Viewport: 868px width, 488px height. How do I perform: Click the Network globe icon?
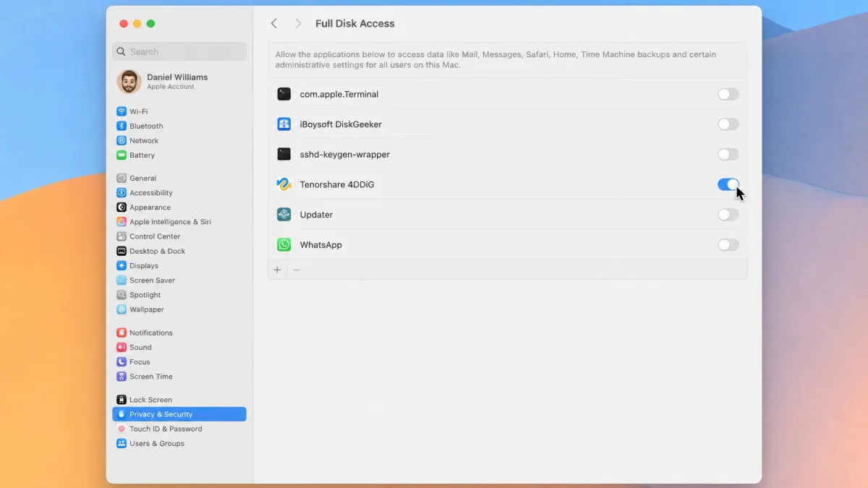click(122, 140)
